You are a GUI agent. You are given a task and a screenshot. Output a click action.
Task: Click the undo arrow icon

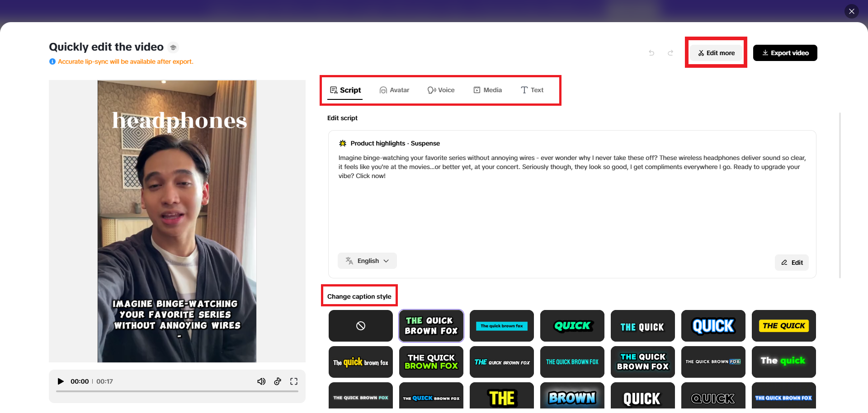pyautogui.click(x=651, y=53)
